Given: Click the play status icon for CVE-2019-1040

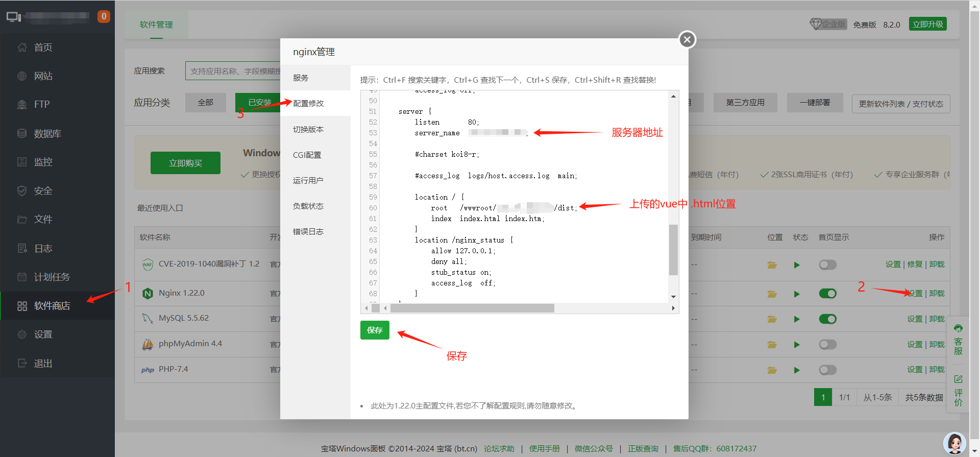Looking at the screenshot, I should (797, 265).
